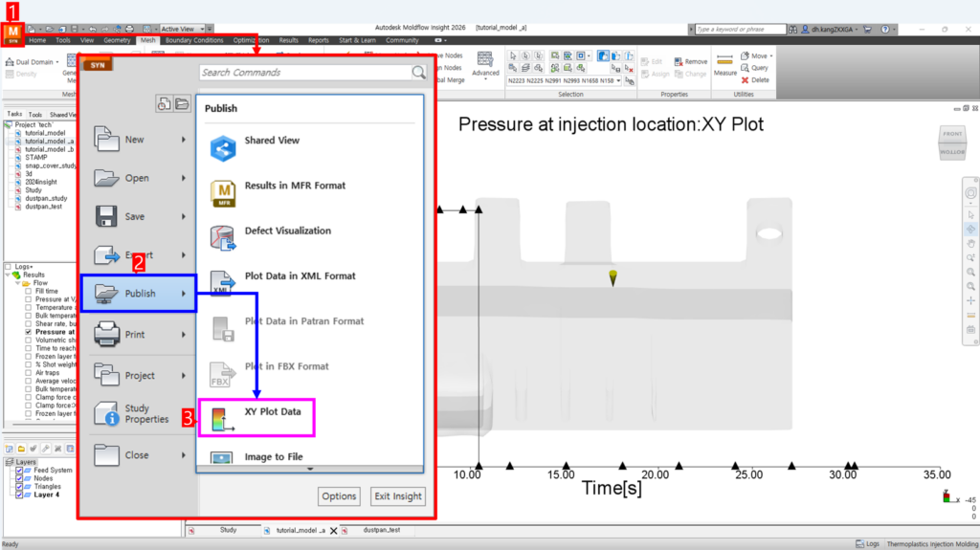Click the Shared View publish icon
This screenshot has height=550, width=980.
222,147
